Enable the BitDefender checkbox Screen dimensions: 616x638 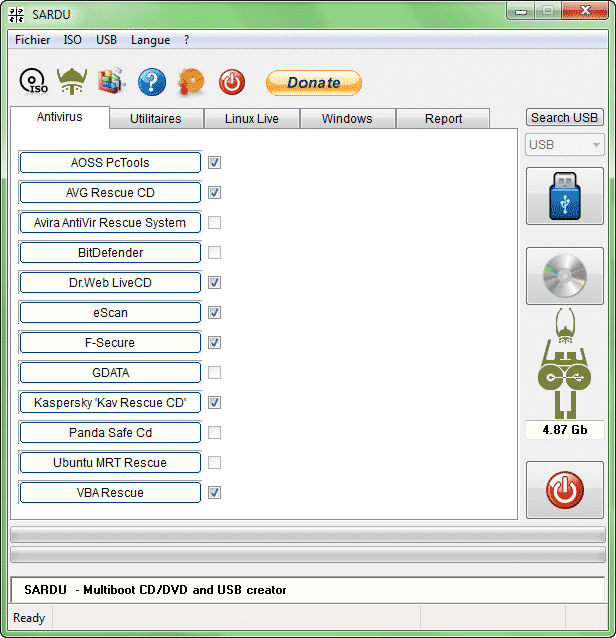(214, 252)
